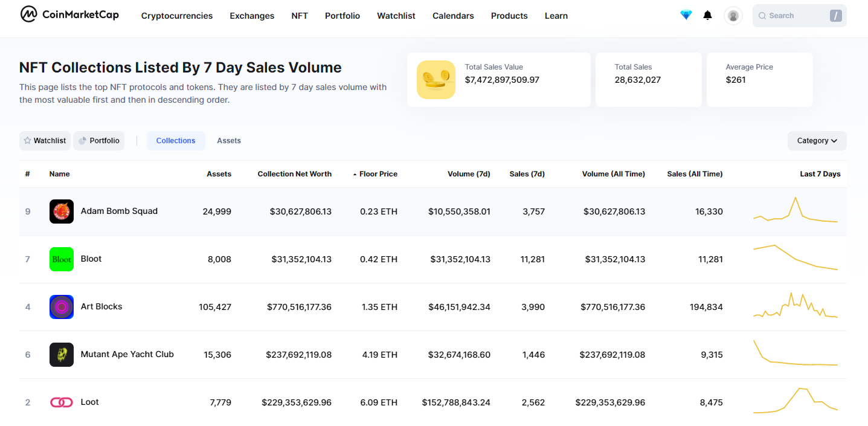
Task: Open Bloot 7-day sparkline chart
Action: coord(796,257)
